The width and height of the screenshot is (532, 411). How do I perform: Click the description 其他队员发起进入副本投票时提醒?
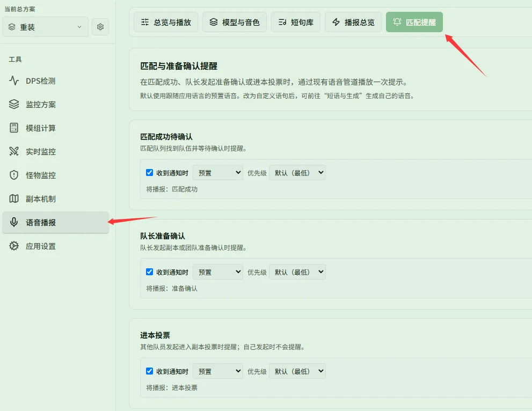click(x=223, y=347)
